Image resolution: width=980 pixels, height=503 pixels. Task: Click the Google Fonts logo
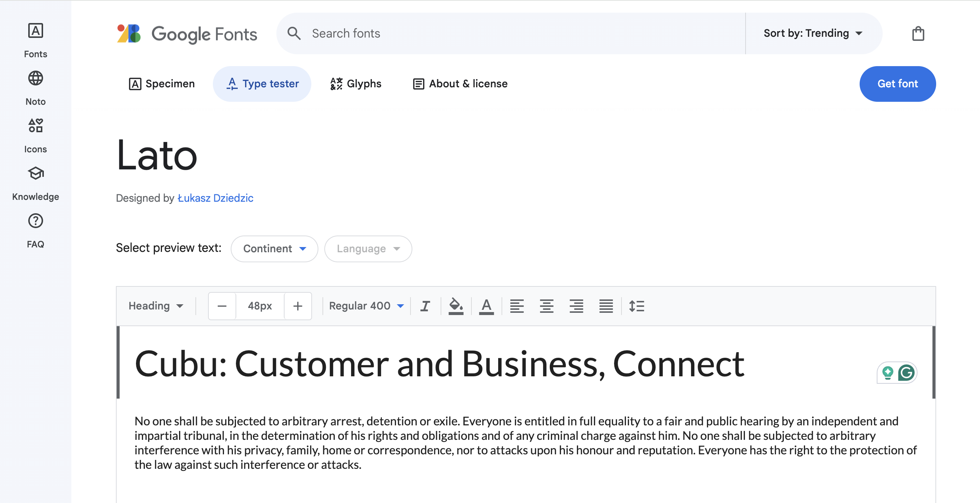point(187,34)
